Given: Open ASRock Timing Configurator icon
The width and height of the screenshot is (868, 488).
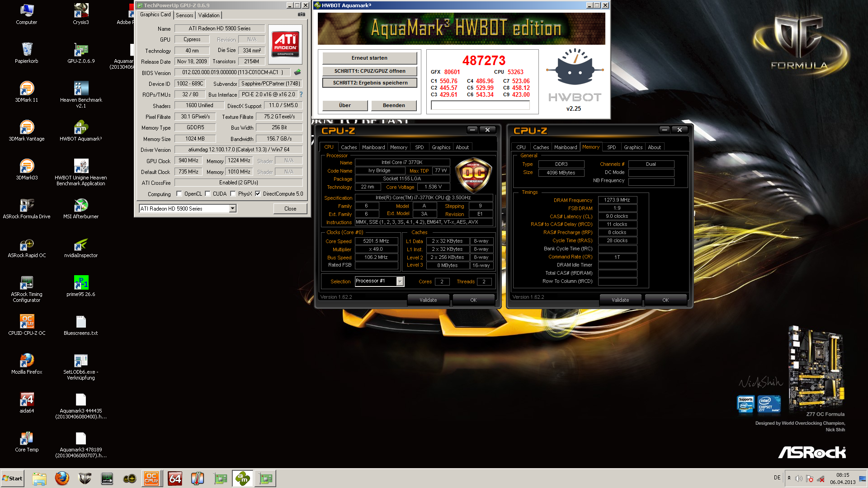Looking at the screenshot, I should pos(27,288).
